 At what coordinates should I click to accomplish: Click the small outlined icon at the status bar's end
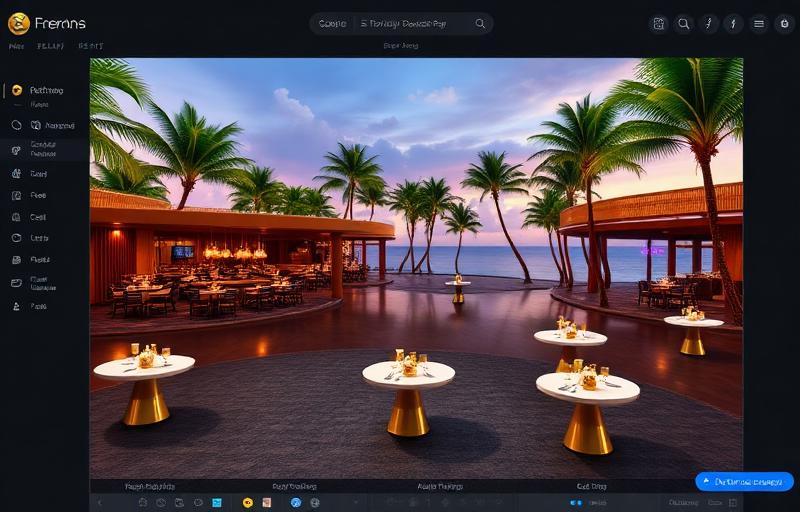[733, 503]
